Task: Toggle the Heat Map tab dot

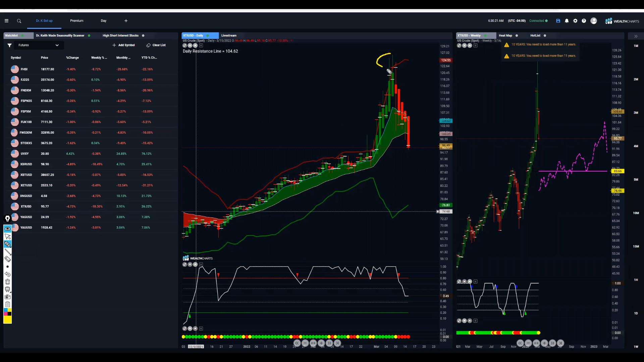Action: pos(517,36)
